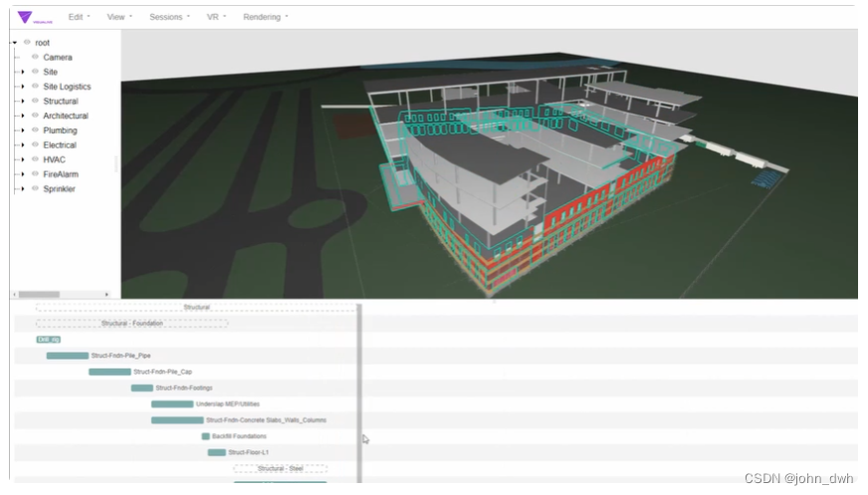Select Structural - Foundation summary bar
This screenshot has height=495, width=868.
[x=131, y=324]
